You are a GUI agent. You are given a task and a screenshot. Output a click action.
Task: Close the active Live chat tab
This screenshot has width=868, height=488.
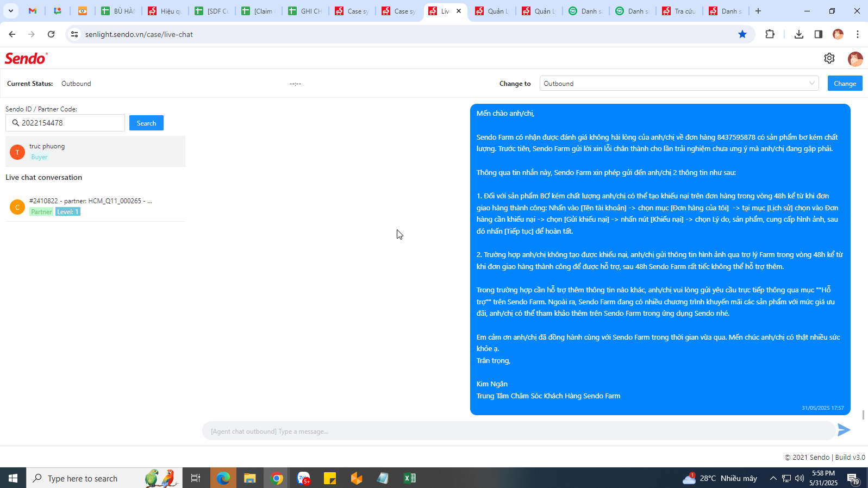tap(459, 11)
